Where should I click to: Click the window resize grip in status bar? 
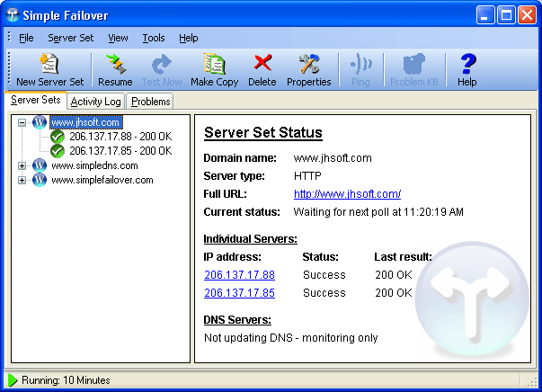pos(531,382)
